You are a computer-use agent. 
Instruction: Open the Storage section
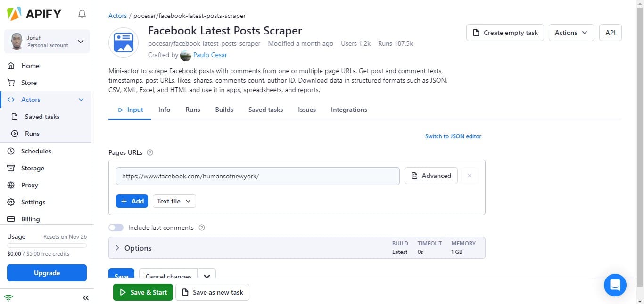[33, 168]
